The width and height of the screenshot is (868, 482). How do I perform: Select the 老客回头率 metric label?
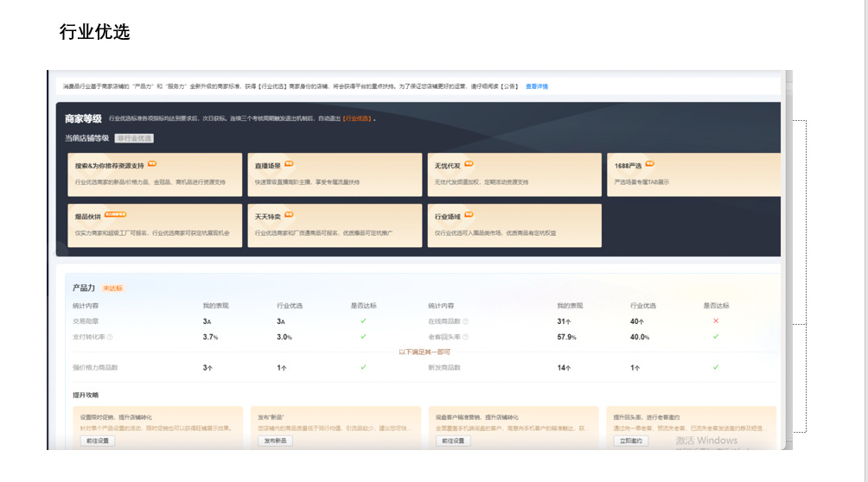click(x=444, y=337)
